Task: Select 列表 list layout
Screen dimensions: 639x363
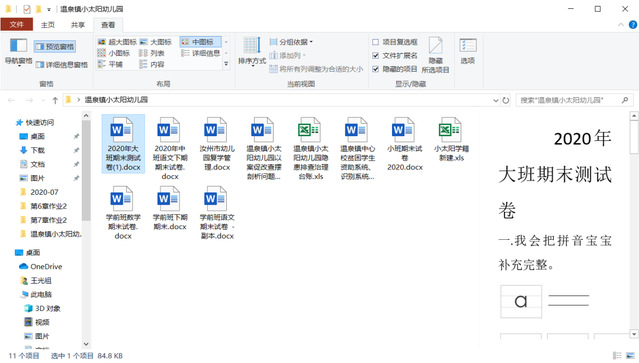Action: click(152, 53)
